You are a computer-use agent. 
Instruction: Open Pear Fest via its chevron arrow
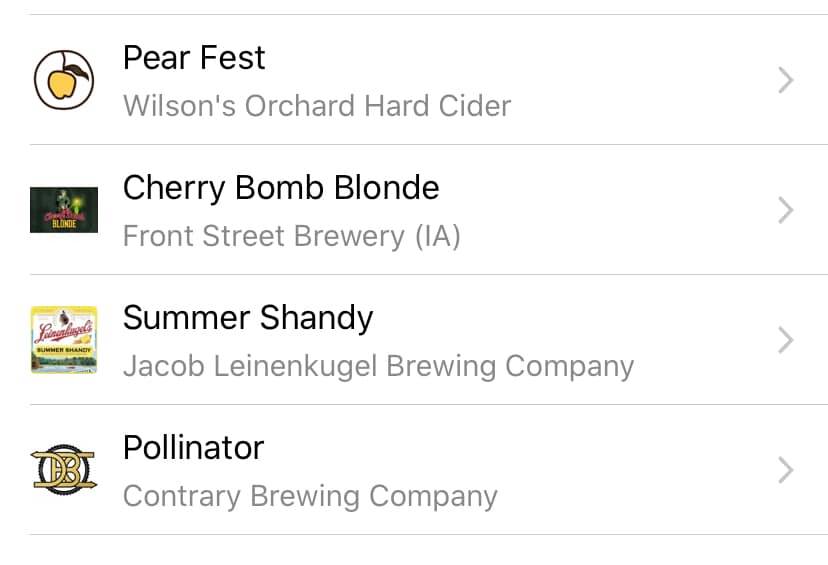[x=786, y=80]
